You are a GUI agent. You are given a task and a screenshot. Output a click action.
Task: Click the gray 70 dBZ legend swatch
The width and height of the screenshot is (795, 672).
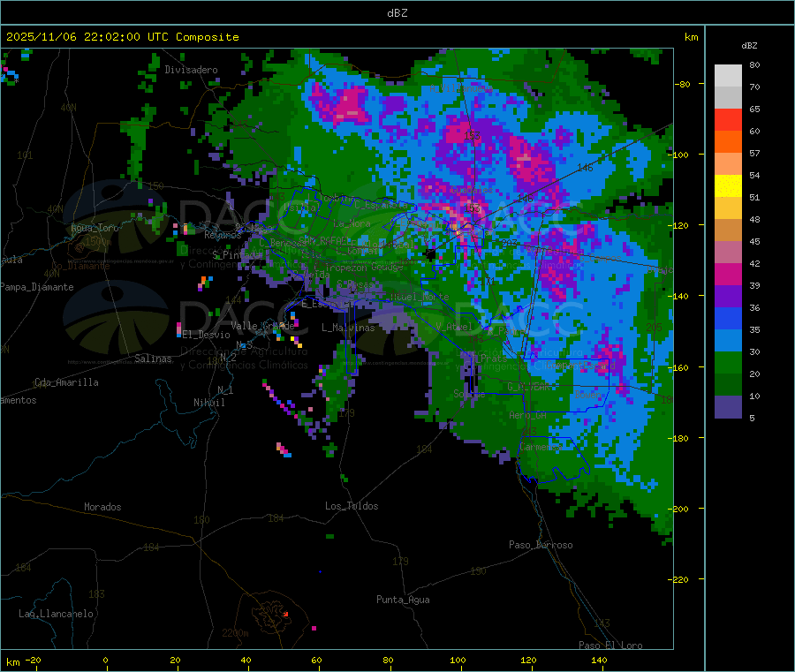click(728, 97)
